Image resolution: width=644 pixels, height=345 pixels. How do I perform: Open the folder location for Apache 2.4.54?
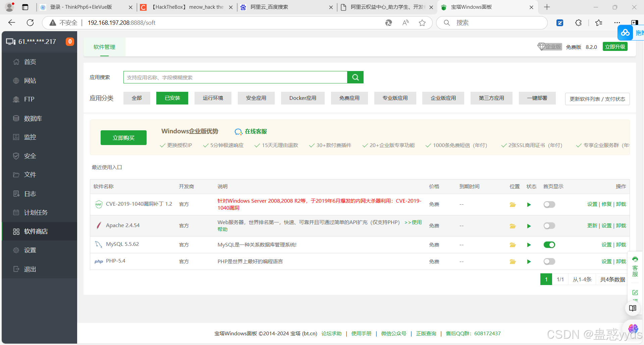[x=513, y=226]
